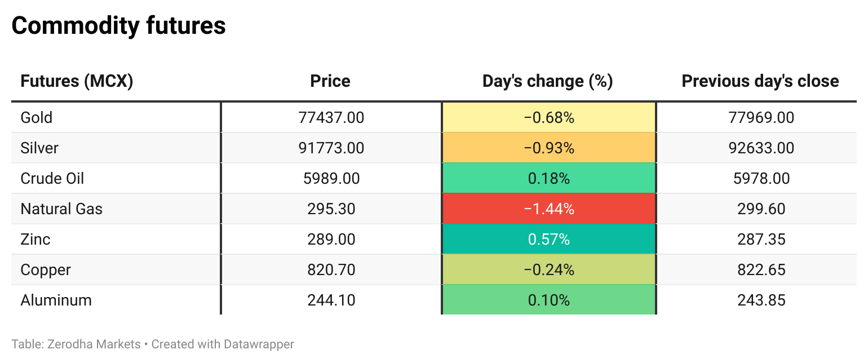The height and width of the screenshot is (363, 868).
Task: Select Zinc's teal 0.57% change cell
Action: click(x=549, y=239)
